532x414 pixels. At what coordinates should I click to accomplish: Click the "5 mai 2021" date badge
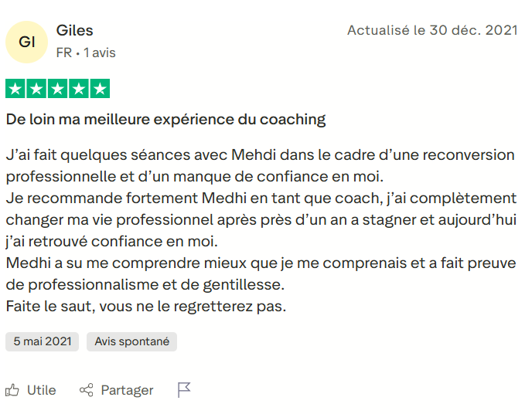point(42,341)
